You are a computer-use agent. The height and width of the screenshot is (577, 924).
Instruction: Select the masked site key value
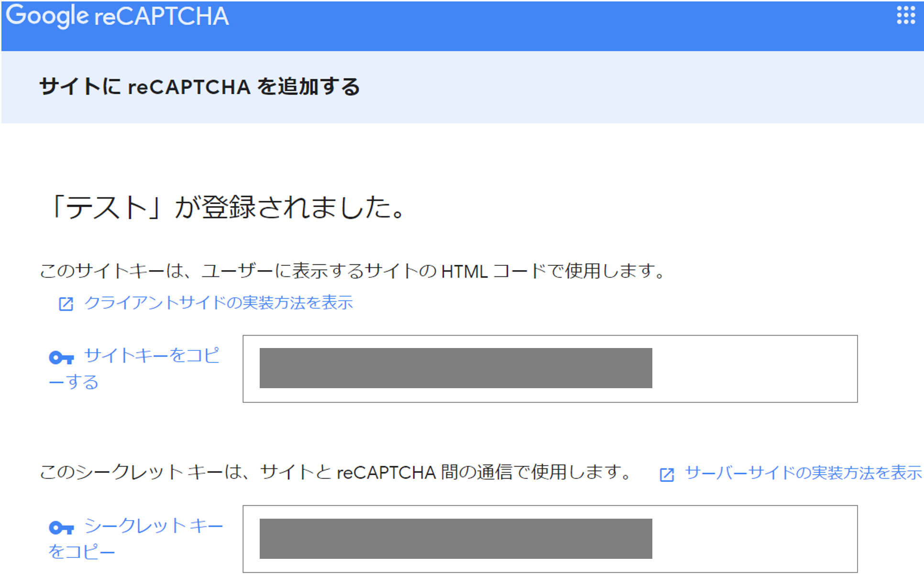tap(456, 368)
